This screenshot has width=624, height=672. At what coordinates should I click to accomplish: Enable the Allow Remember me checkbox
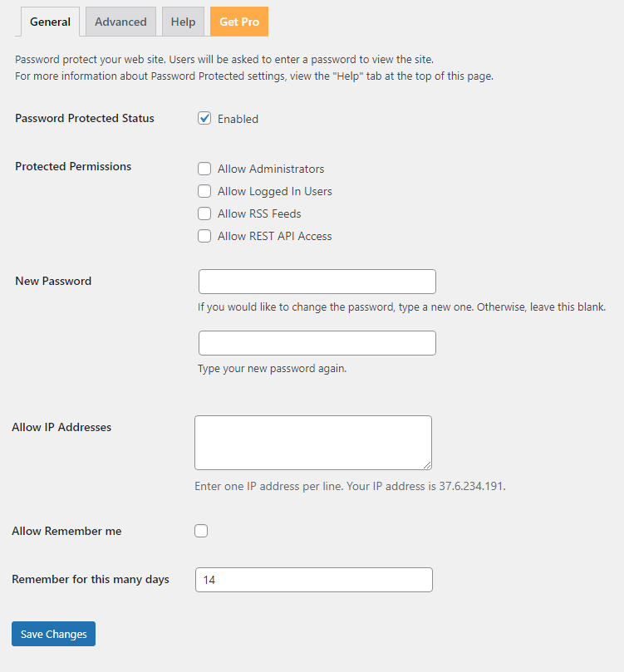coord(201,531)
